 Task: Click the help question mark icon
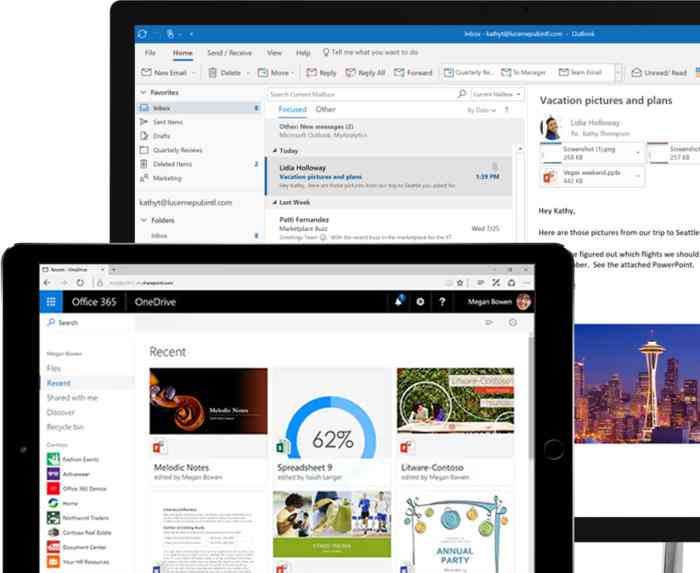tap(442, 302)
